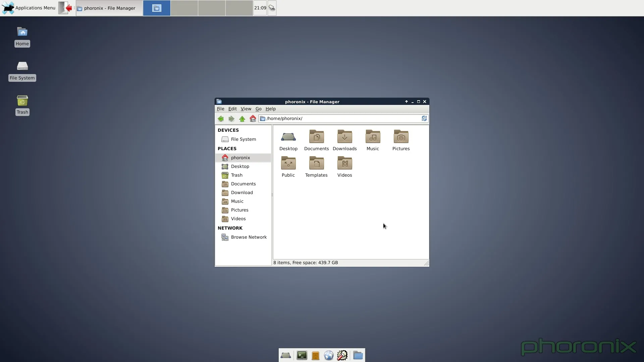Open the File System desktop icon
Screen dimensions: 644x362
click(x=22, y=71)
